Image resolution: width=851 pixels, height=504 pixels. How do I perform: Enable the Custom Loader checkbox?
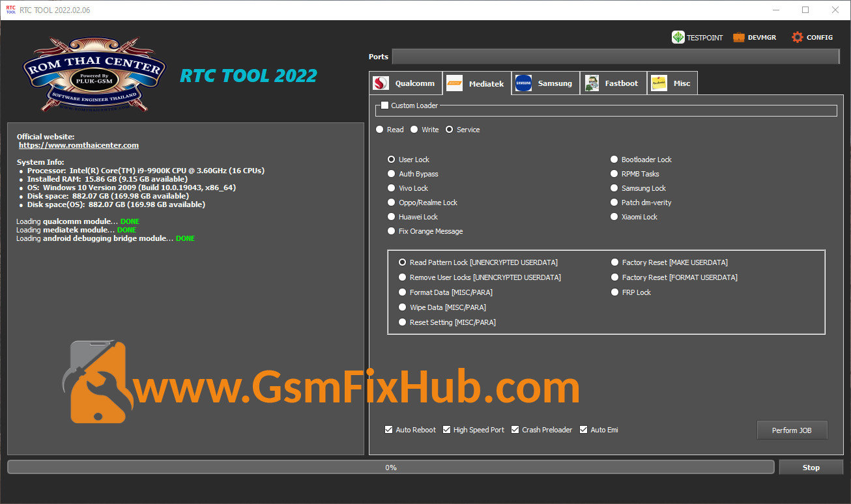[x=385, y=105]
